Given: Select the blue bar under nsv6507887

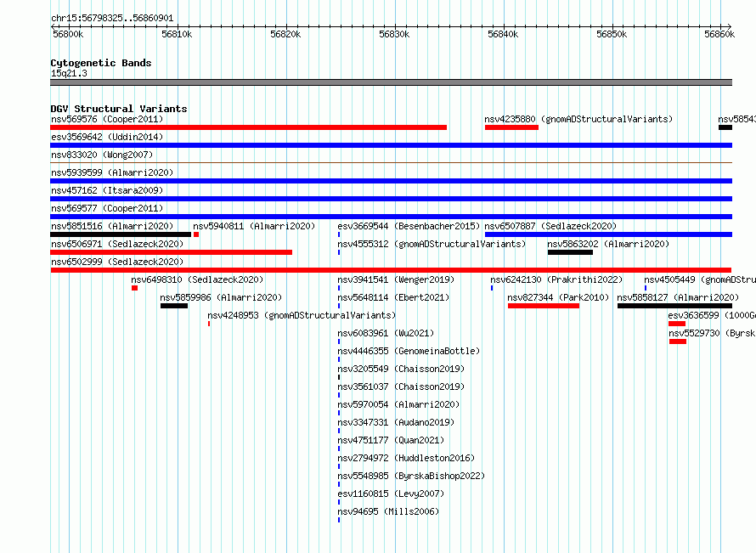Looking at the screenshot, I should coord(608,234).
